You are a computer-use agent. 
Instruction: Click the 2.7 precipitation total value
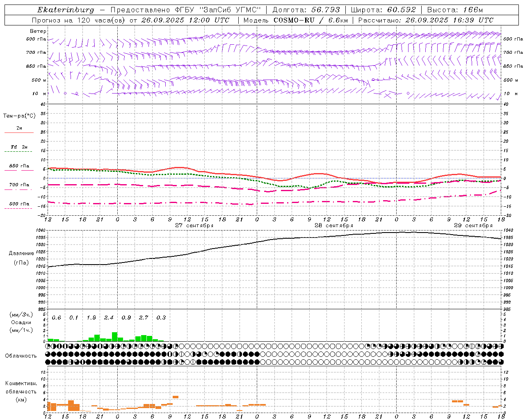click(x=144, y=317)
